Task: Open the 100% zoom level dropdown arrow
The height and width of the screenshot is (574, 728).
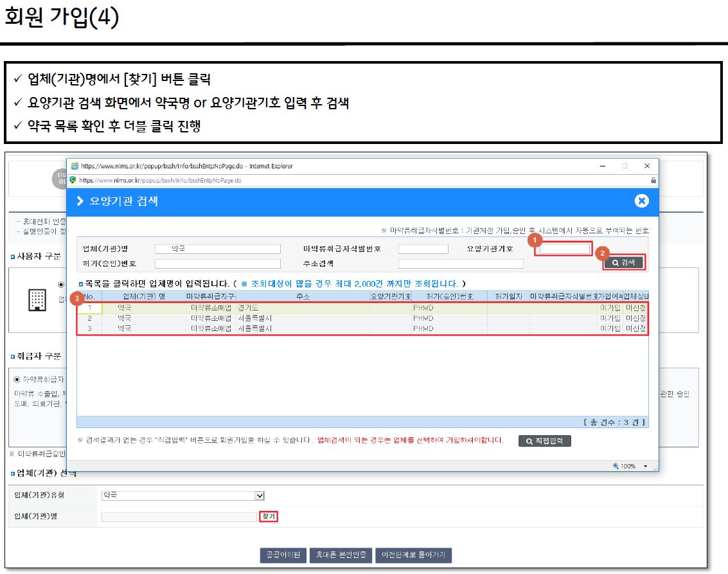Action: [x=645, y=466]
